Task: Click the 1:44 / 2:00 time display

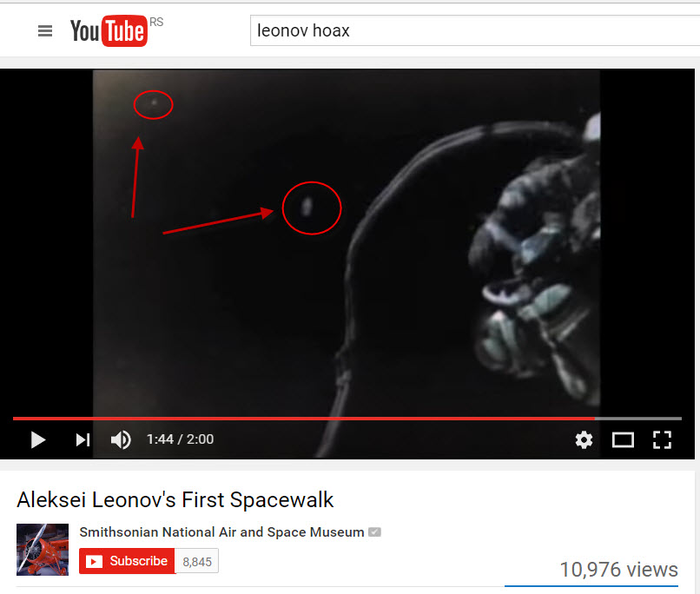Action: point(181,439)
